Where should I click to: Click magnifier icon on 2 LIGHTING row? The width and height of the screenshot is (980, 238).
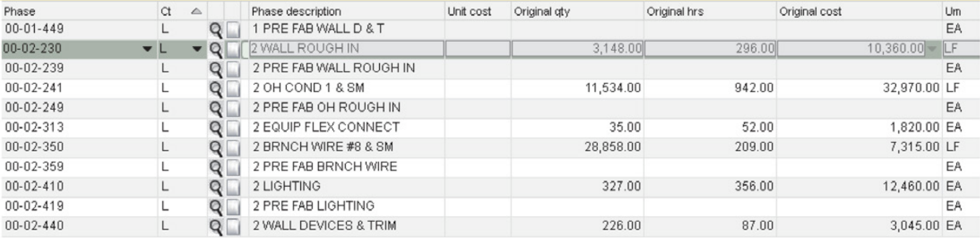[215, 187]
